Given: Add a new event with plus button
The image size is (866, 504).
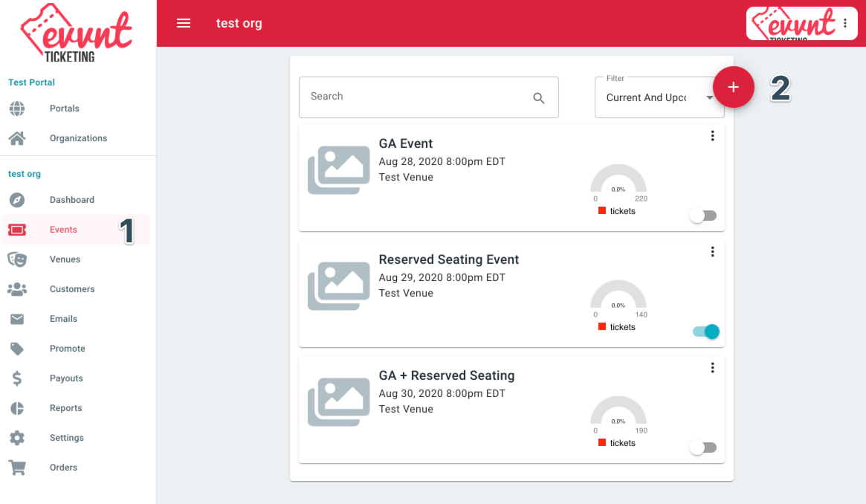Looking at the screenshot, I should (734, 87).
